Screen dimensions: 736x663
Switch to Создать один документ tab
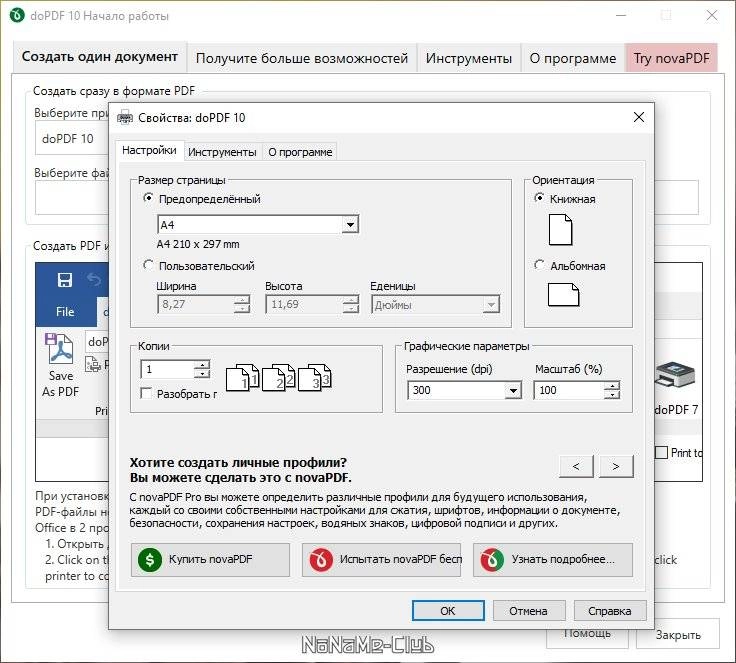pos(100,56)
